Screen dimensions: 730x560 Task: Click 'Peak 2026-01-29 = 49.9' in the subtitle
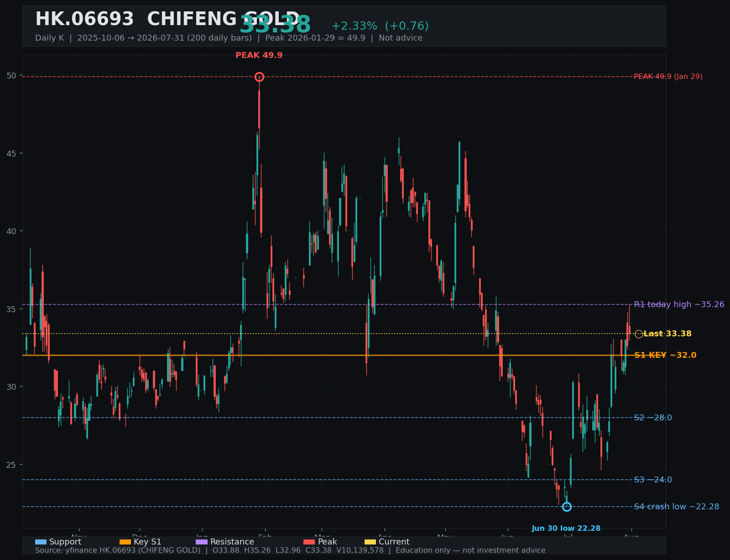click(x=315, y=38)
